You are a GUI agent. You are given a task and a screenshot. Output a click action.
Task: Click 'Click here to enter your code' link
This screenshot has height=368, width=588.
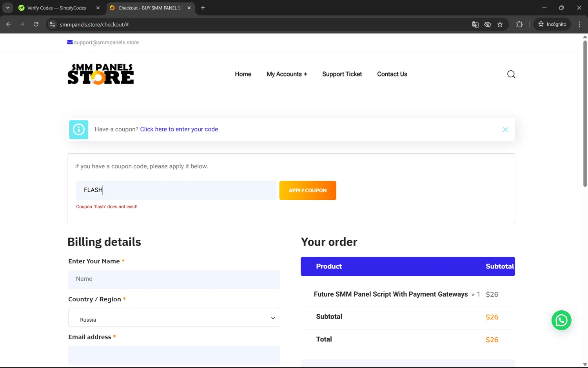coord(179,129)
